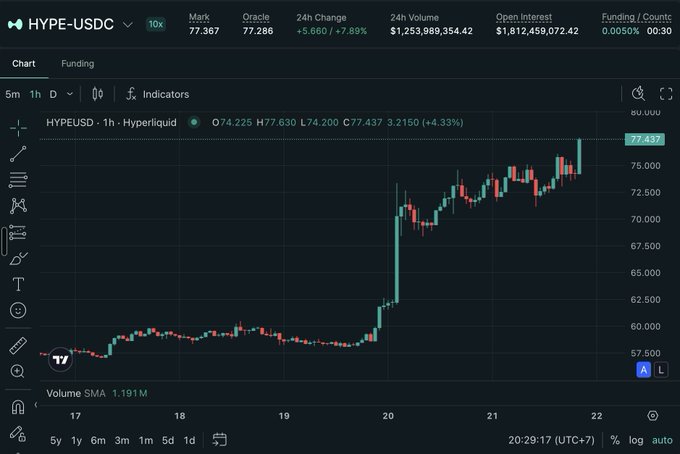Viewport: 680px width, 454px height.
Task: Toggle lock all drawing tools
Action: click(x=18, y=434)
